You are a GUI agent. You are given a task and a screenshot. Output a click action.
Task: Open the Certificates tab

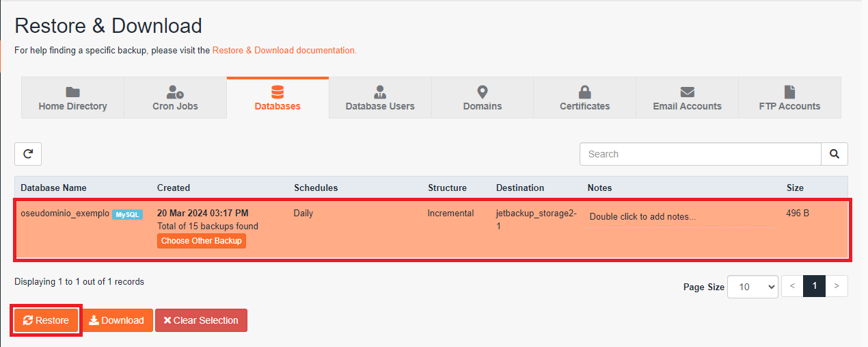[584, 98]
